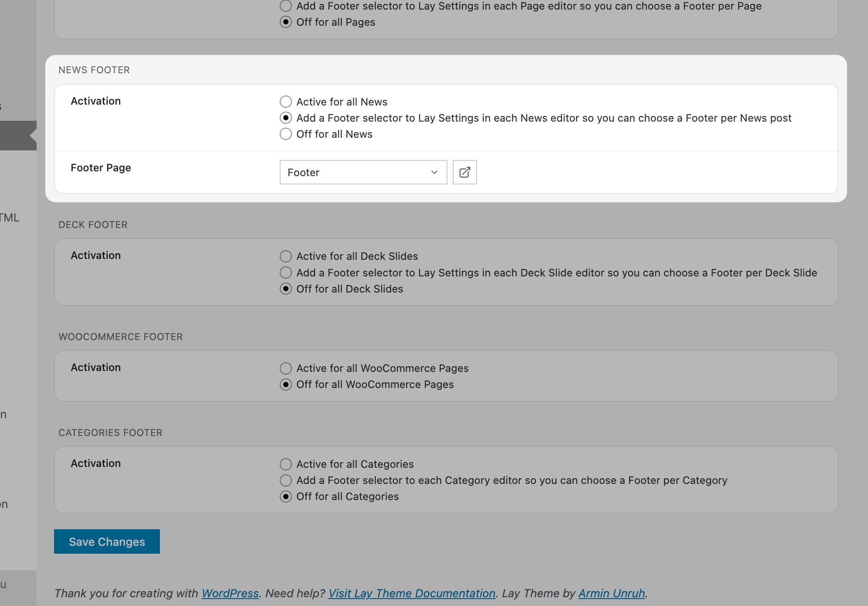
Task: Click the NEWS FOOTER heading
Action: (94, 70)
